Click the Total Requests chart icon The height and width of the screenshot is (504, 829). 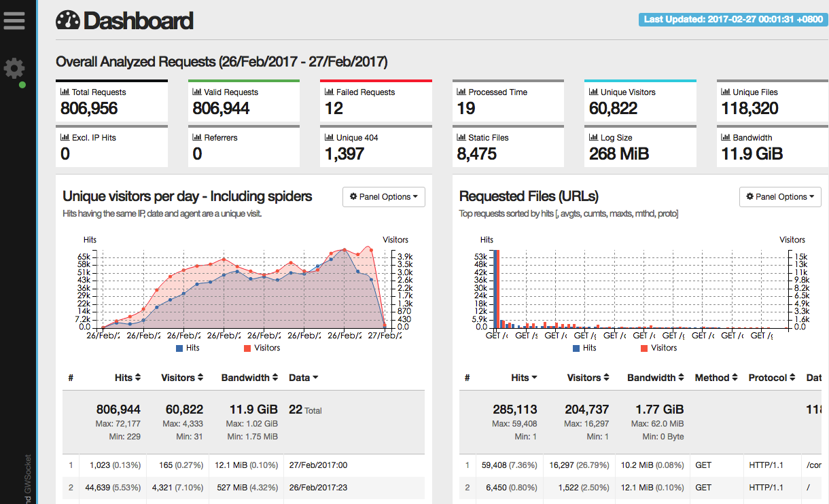[65, 92]
